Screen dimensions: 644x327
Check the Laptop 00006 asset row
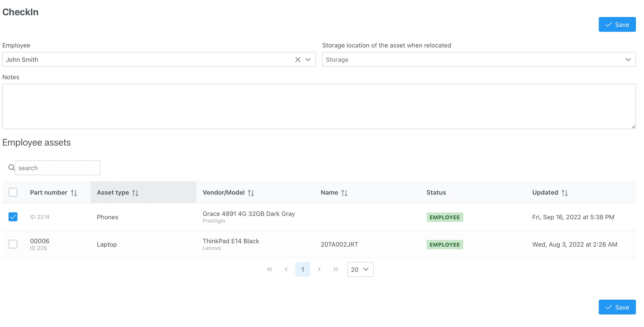[13, 244]
